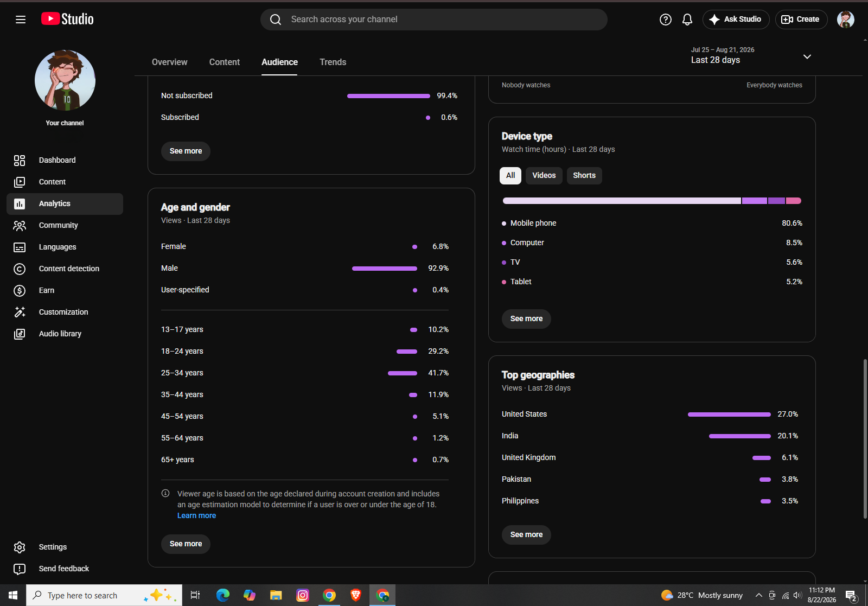Click the Philippines geography row
This screenshot has height=606, width=868.
pos(650,501)
